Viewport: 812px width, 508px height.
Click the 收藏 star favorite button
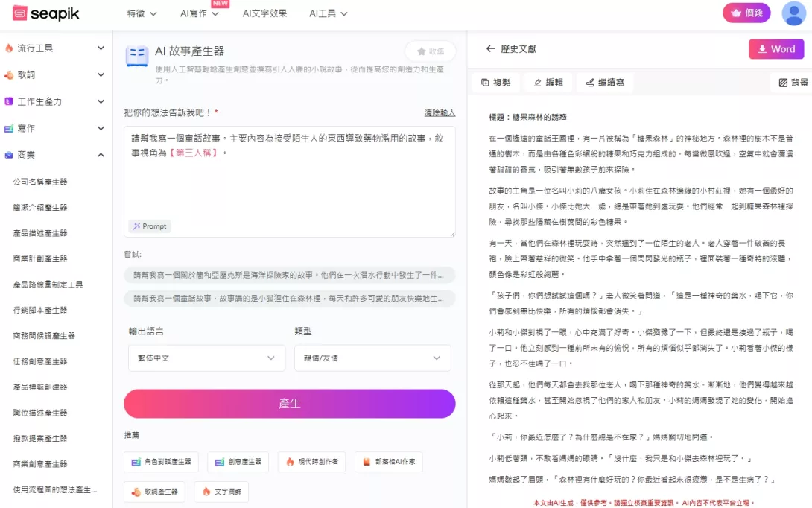point(430,51)
